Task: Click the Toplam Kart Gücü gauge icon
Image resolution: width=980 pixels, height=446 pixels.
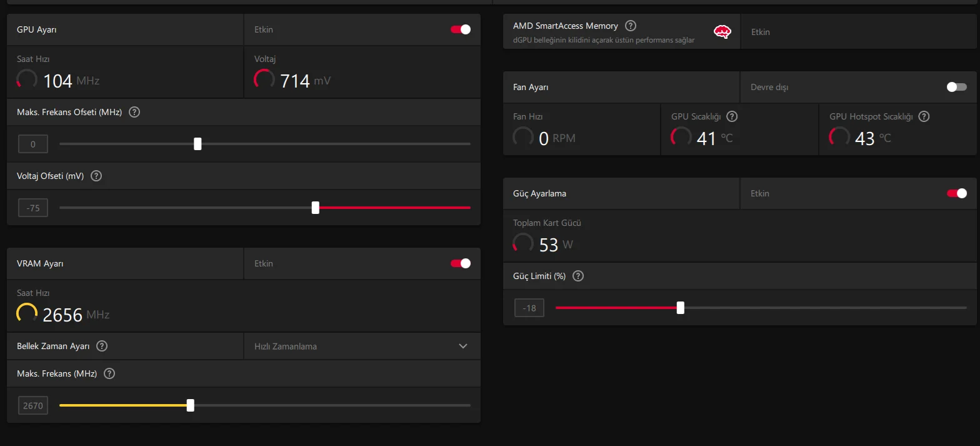Action: pos(523,243)
